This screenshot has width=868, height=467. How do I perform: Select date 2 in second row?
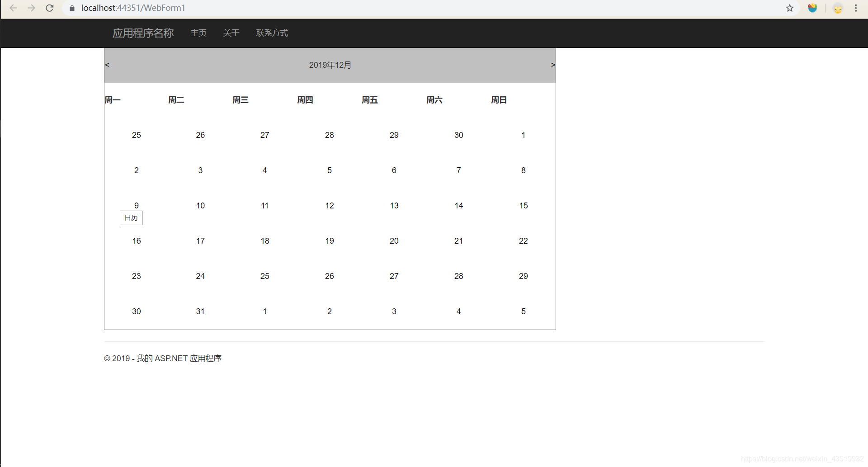coord(137,170)
